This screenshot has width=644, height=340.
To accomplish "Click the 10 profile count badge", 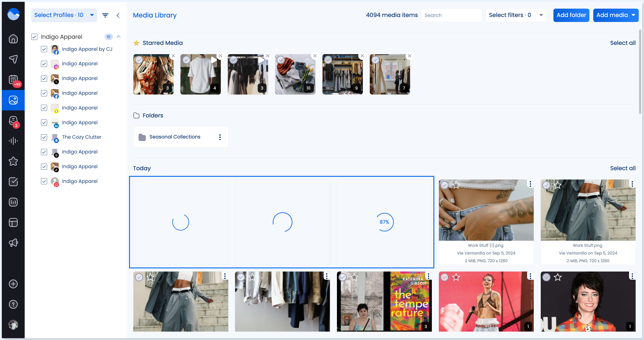I will 108,37.
